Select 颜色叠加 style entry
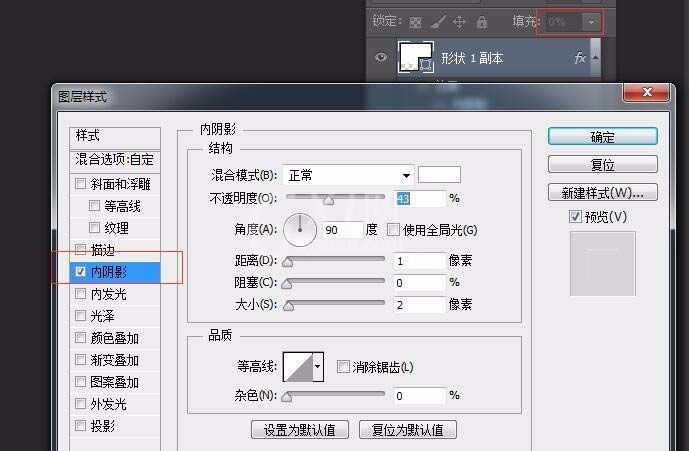Viewport: 689px width, 451px height. point(115,338)
